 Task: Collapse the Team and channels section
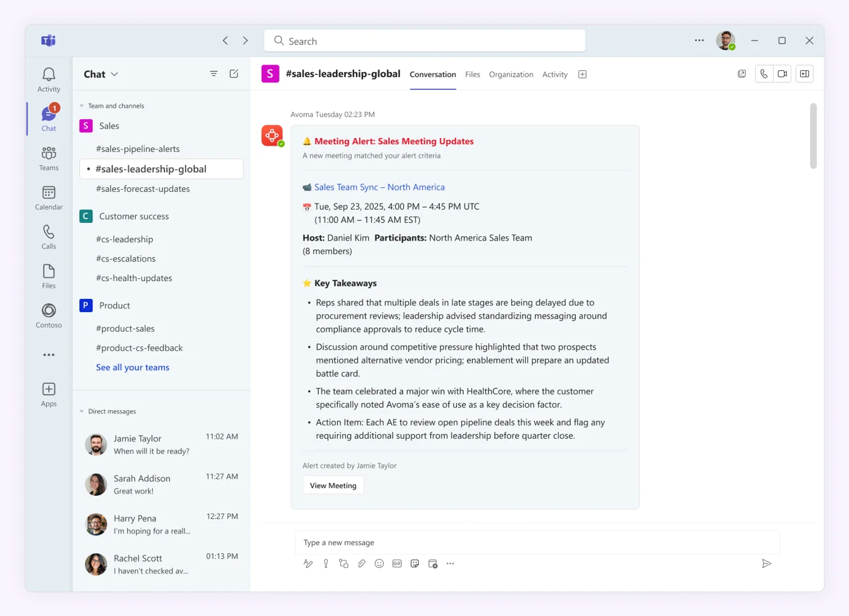(81, 105)
